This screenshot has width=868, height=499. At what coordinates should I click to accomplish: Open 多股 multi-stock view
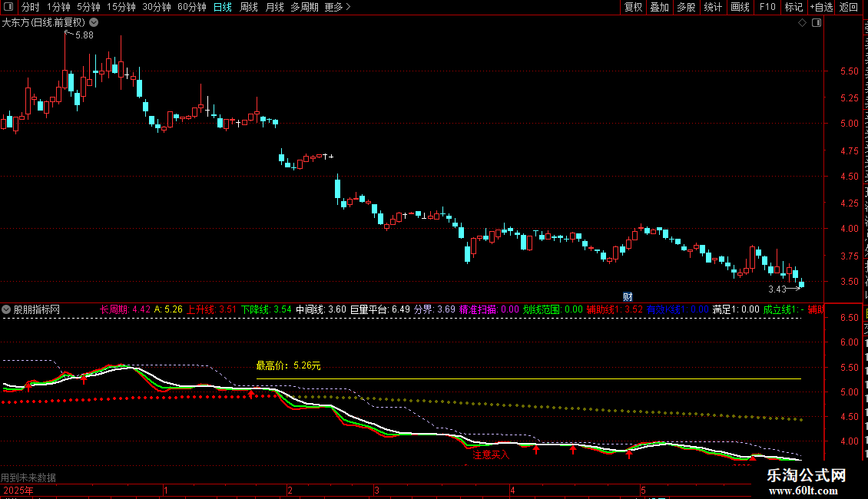coord(686,7)
